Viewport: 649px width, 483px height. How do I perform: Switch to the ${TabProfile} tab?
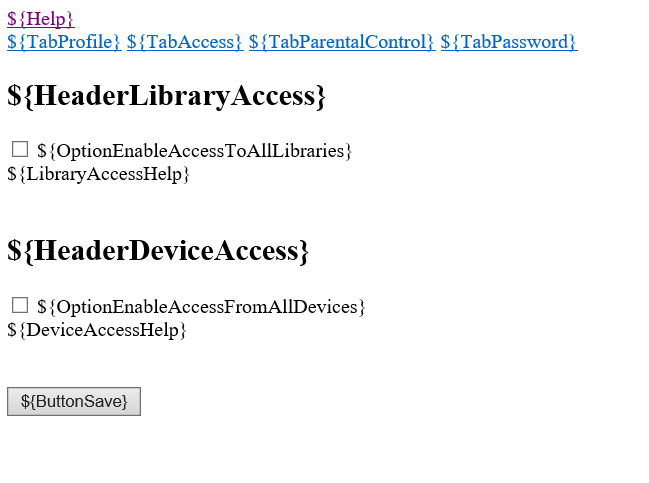64,41
